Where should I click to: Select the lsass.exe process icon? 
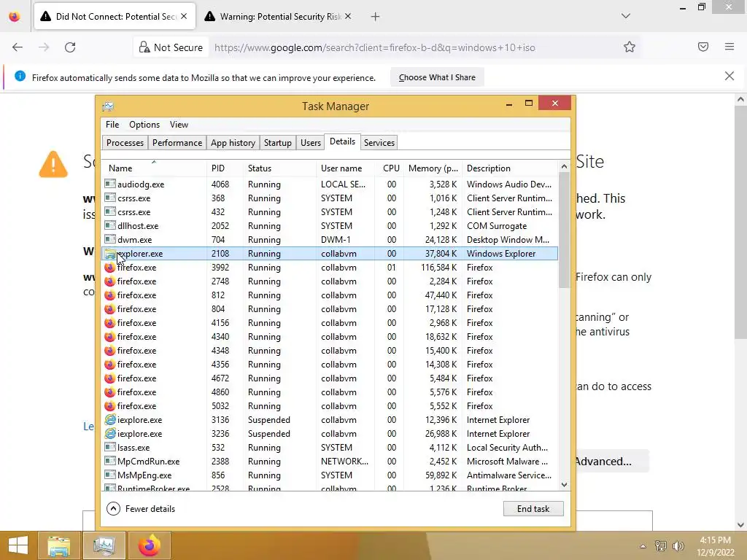(110, 447)
